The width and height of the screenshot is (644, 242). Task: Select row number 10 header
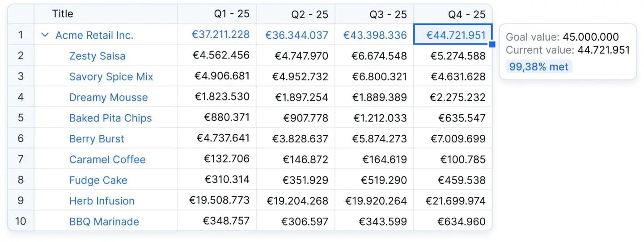click(21, 221)
